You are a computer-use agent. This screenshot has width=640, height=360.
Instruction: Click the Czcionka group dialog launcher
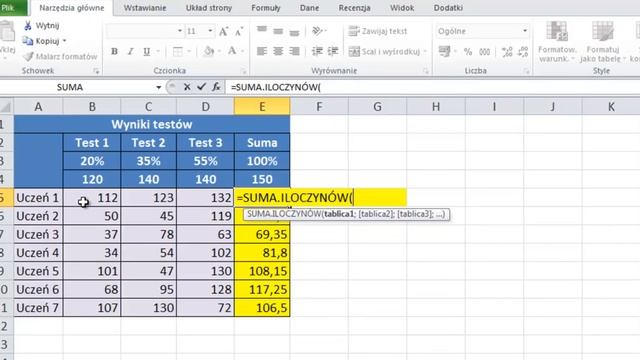[x=244, y=71]
